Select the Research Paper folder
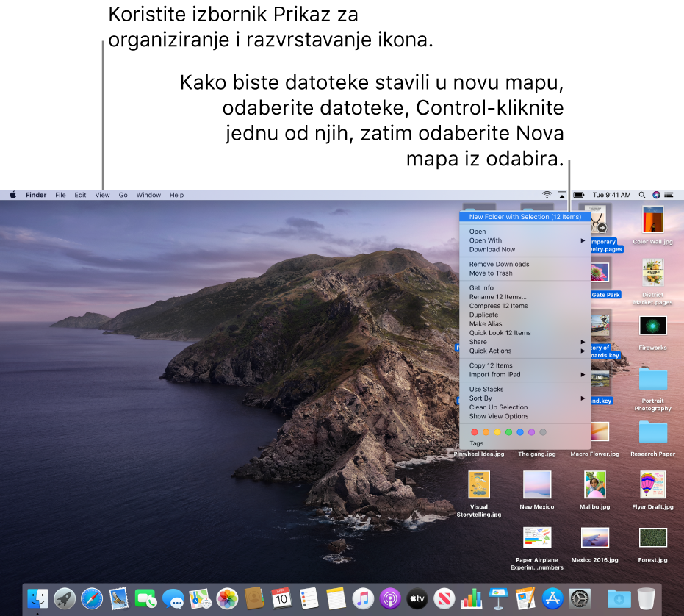This screenshot has width=684, height=616. point(652,438)
